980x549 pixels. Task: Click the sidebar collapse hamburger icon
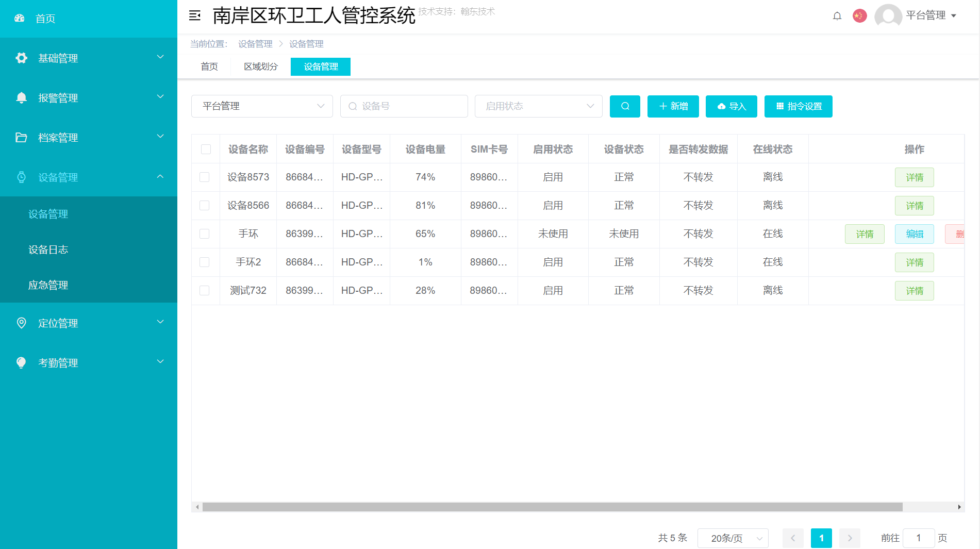coord(195,16)
